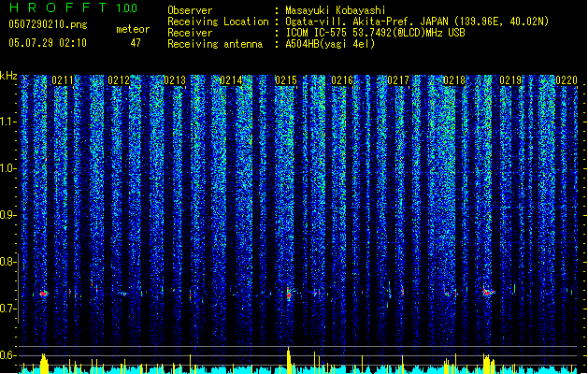The width and height of the screenshot is (588, 374).
Task: Click the red meteor echo just before 0211
Action: tap(44, 294)
